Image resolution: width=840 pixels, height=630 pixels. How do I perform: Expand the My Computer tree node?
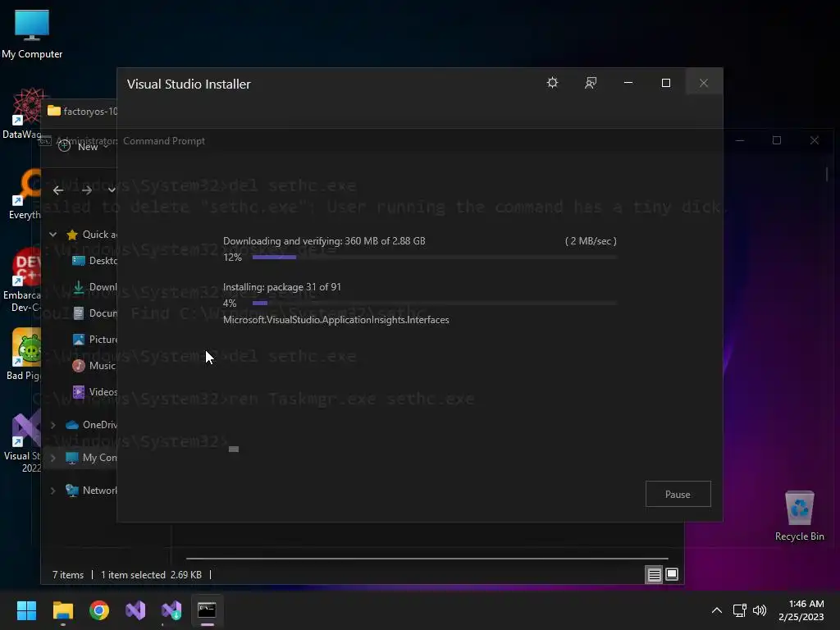[x=53, y=458]
